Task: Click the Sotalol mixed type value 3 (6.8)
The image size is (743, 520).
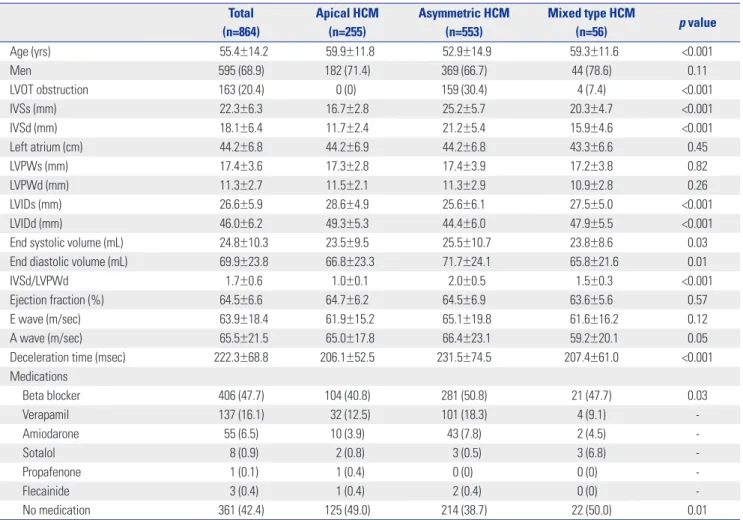Action: tap(591, 453)
